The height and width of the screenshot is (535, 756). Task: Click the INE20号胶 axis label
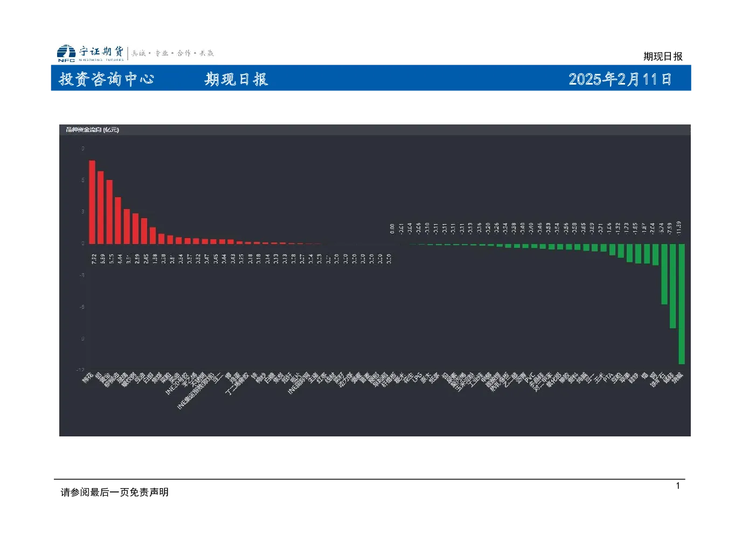click(177, 384)
